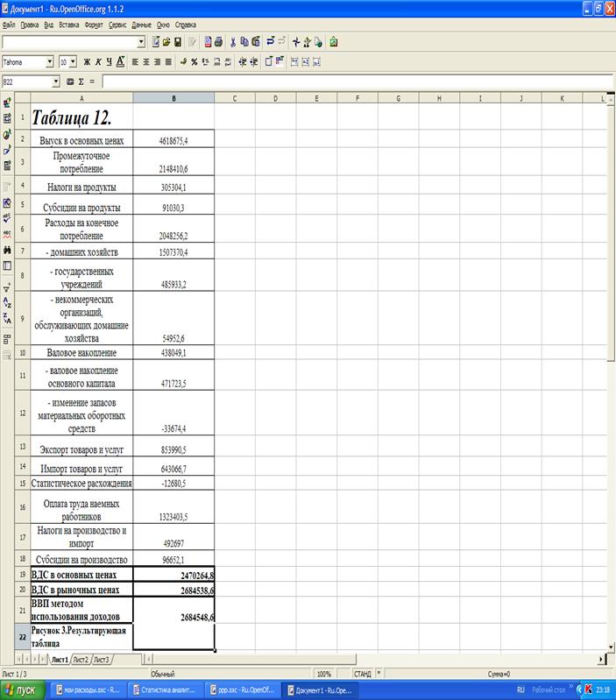
Task: Cut selection with the scissors icon
Action: 233,42
